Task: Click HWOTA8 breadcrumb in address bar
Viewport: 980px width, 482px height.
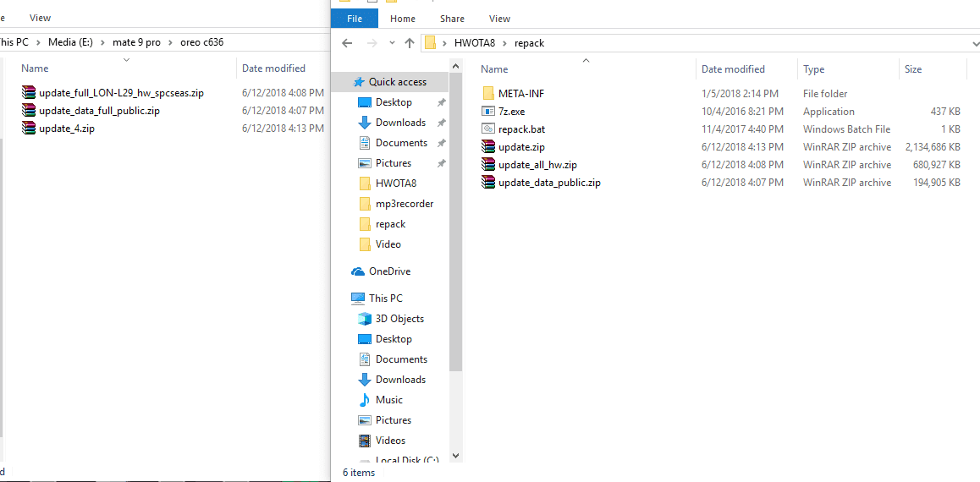Action: pyautogui.click(x=475, y=43)
